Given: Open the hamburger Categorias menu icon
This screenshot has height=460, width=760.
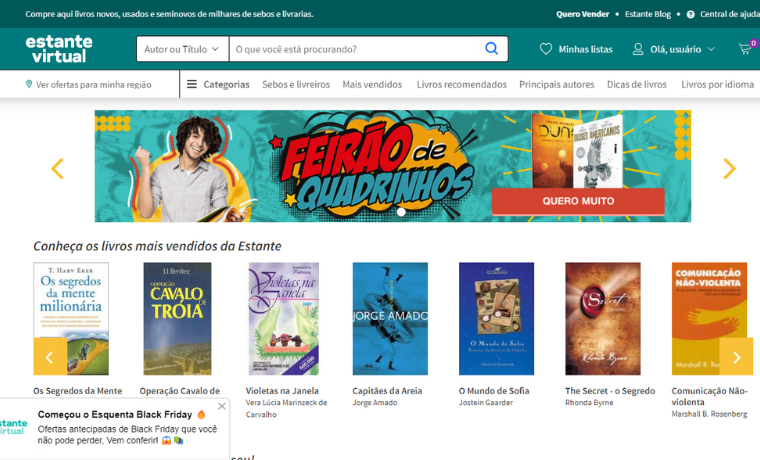Looking at the screenshot, I should click(192, 84).
